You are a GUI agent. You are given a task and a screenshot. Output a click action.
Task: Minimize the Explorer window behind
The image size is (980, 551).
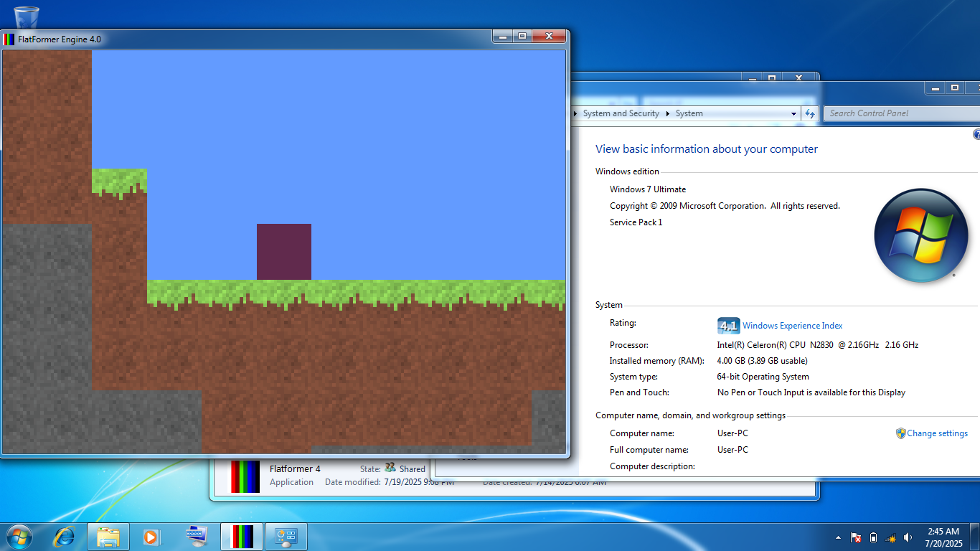tap(752, 77)
